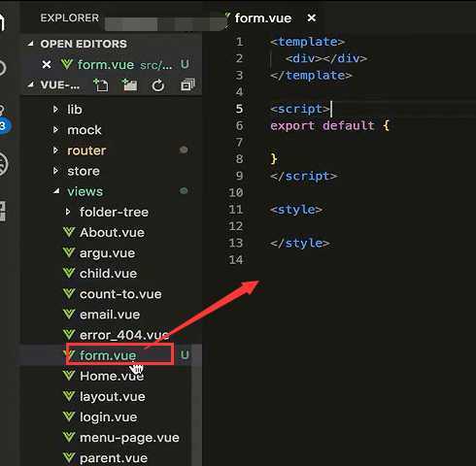Click the opening template tag on line 1
This screenshot has height=466, width=476.
307,42
